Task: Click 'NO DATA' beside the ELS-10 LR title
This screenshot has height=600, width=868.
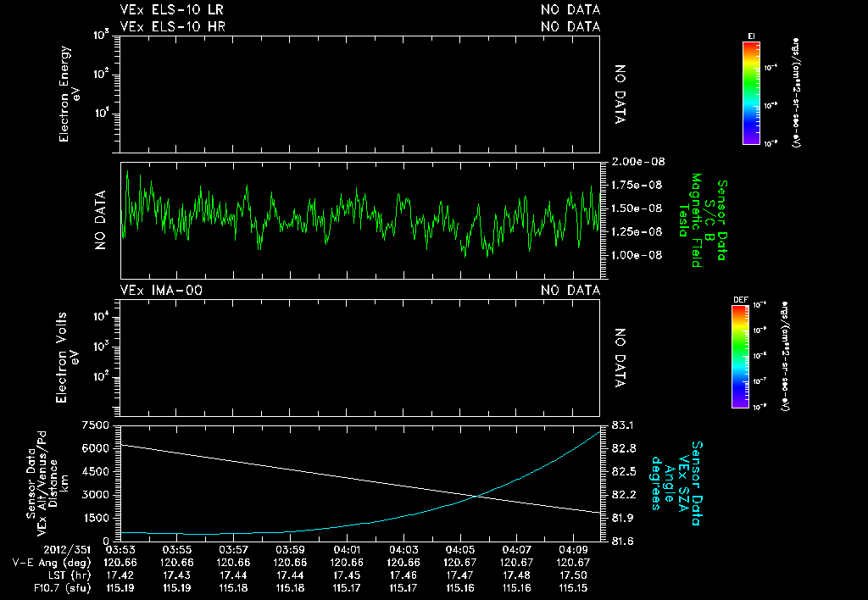Action: click(570, 9)
